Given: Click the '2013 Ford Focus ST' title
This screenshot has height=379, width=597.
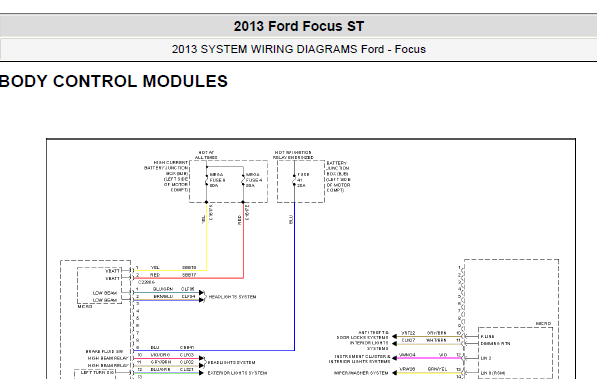Looking at the screenshot, I should [298, 26].
